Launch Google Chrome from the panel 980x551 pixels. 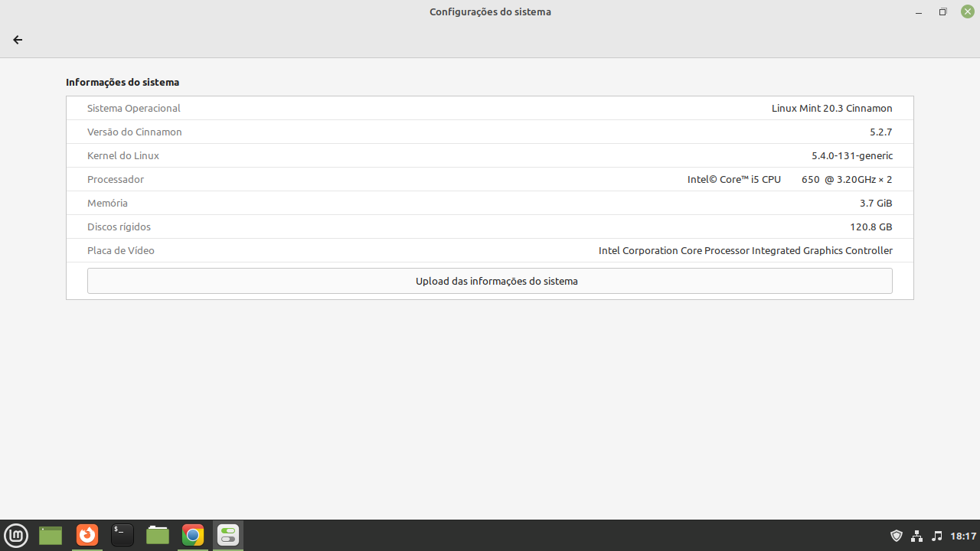tap(193, 535)
